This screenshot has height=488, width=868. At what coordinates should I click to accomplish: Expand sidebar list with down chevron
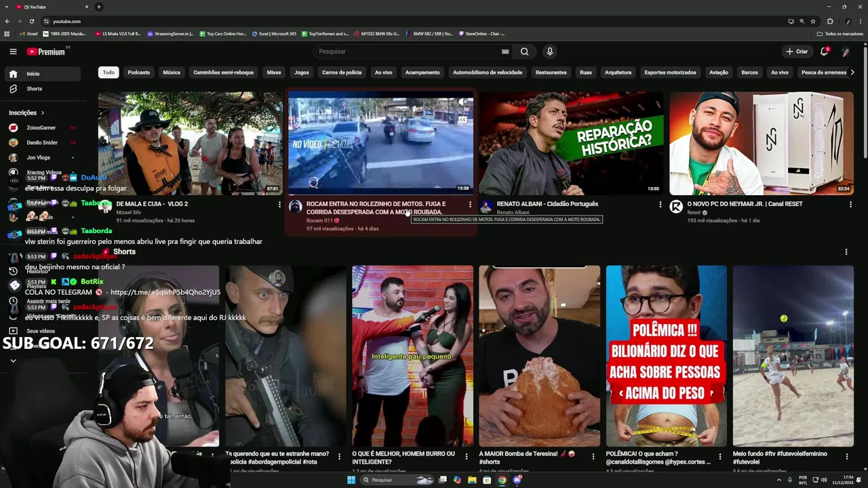pyautogui.click(x=13, y=361)
